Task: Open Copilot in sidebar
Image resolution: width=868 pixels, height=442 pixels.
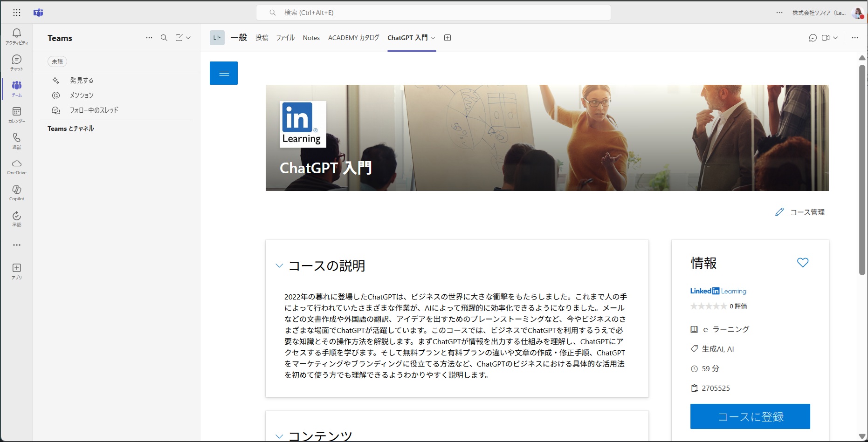Action: coord(17,193)
